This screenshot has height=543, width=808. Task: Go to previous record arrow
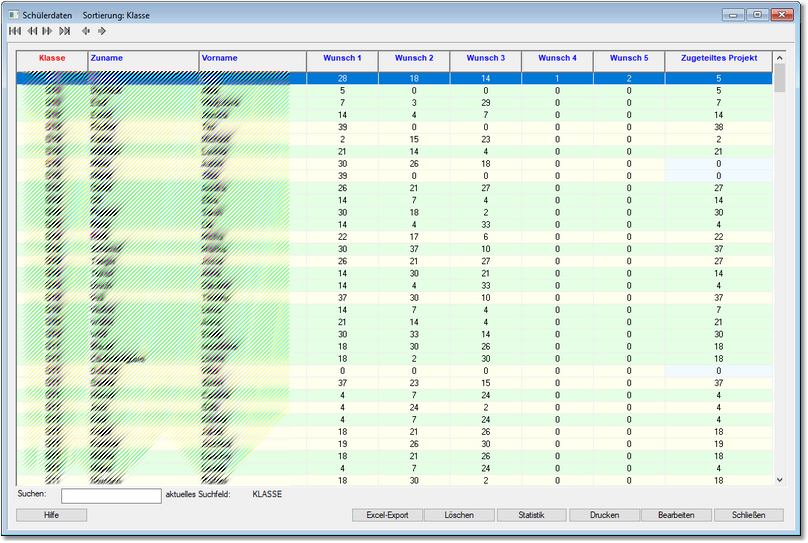[86, 31]
